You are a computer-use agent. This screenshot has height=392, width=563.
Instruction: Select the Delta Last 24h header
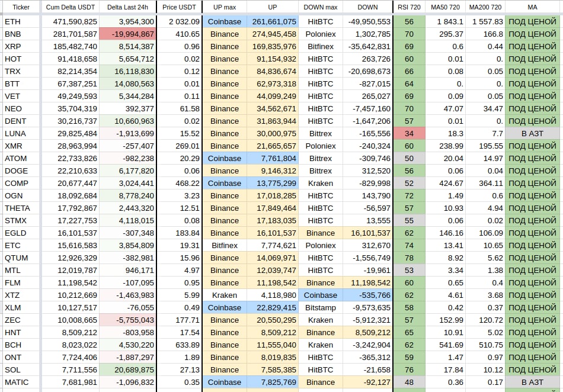tap(127, 7)
